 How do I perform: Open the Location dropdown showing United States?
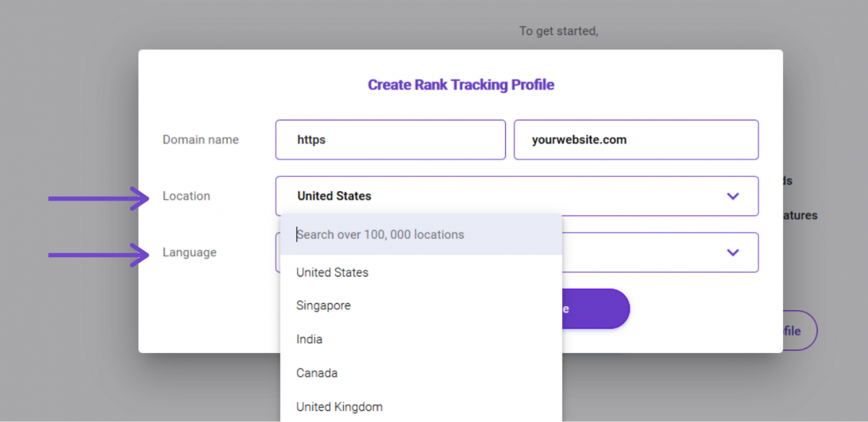tap(517, 196)
